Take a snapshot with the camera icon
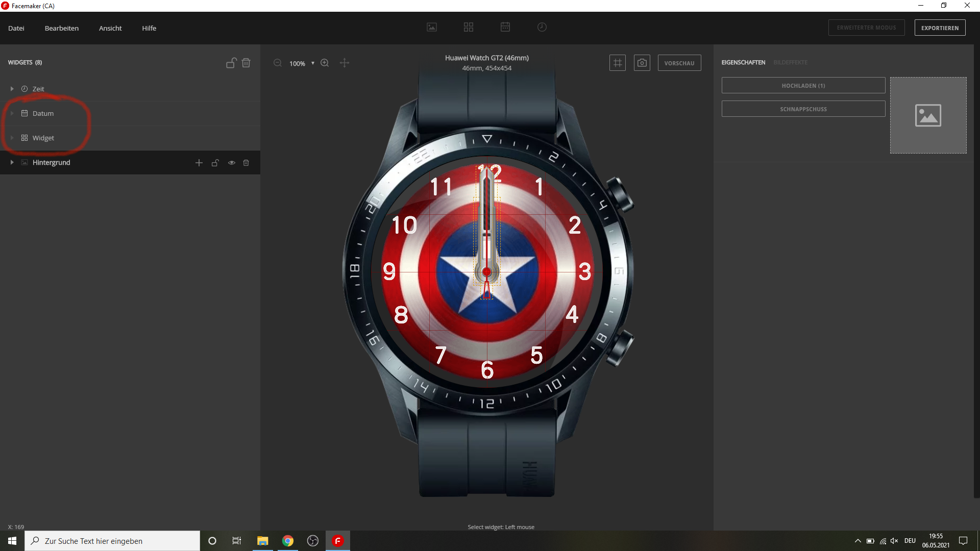The image size is (980, 551). (x=642, y=63)
